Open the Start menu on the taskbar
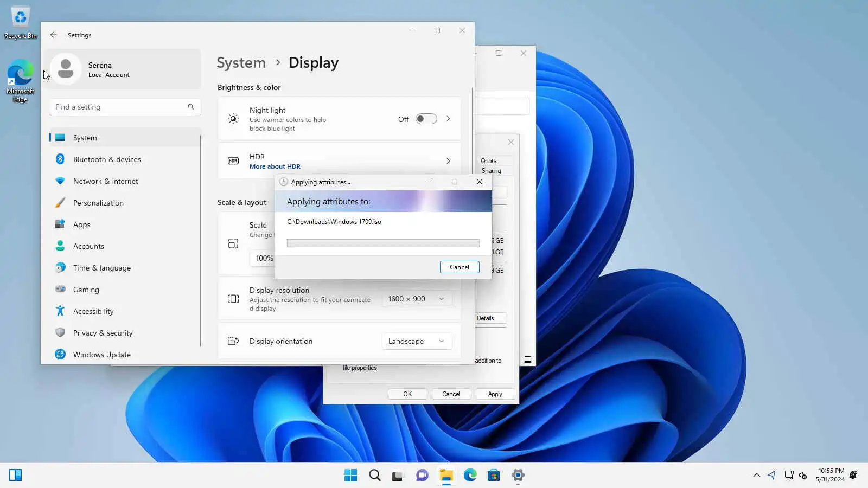This screenshot has width=868, height=488. pyautogui.click(x=351, y=476)
